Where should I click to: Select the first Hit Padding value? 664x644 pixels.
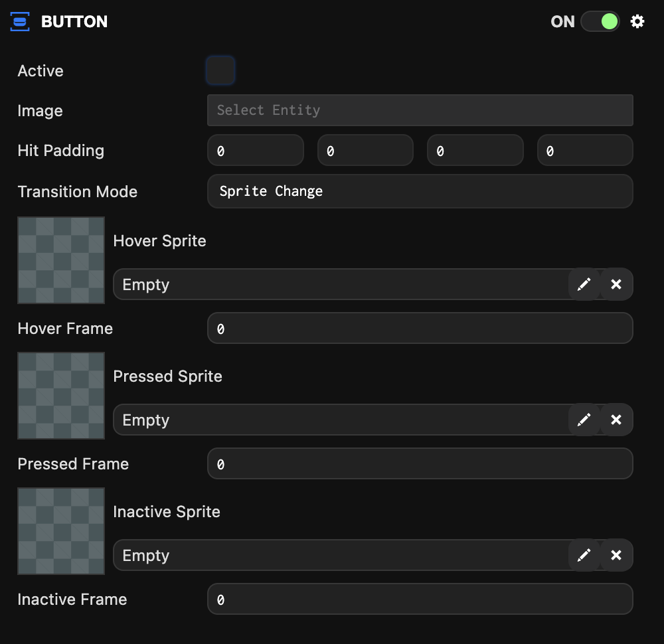click(x=256, y=150)
